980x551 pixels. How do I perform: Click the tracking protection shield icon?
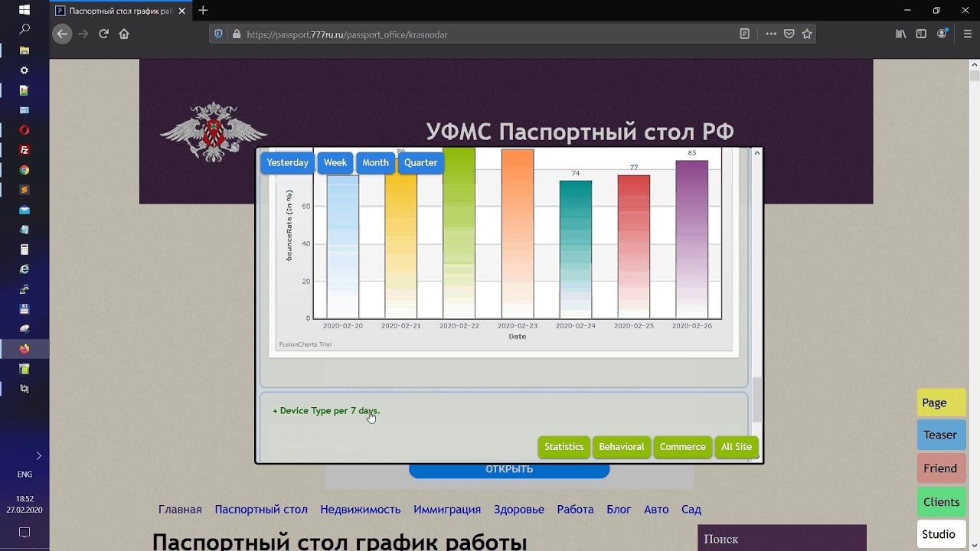pyautogui.click(x=218, y=34)
